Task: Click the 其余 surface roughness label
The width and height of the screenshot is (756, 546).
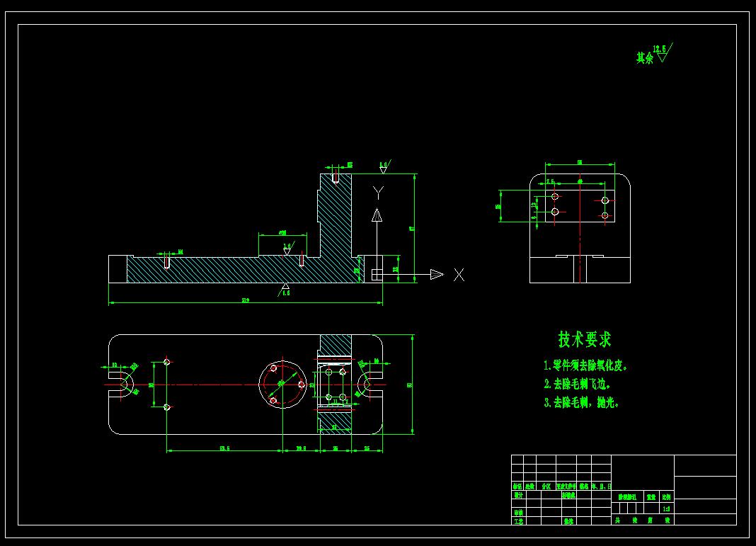Action: pyautogui.click(x=645, y=58)
